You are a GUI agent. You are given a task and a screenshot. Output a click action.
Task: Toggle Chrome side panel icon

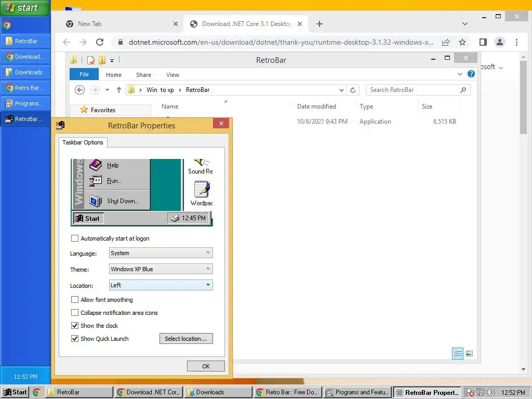tap(483, 42)
